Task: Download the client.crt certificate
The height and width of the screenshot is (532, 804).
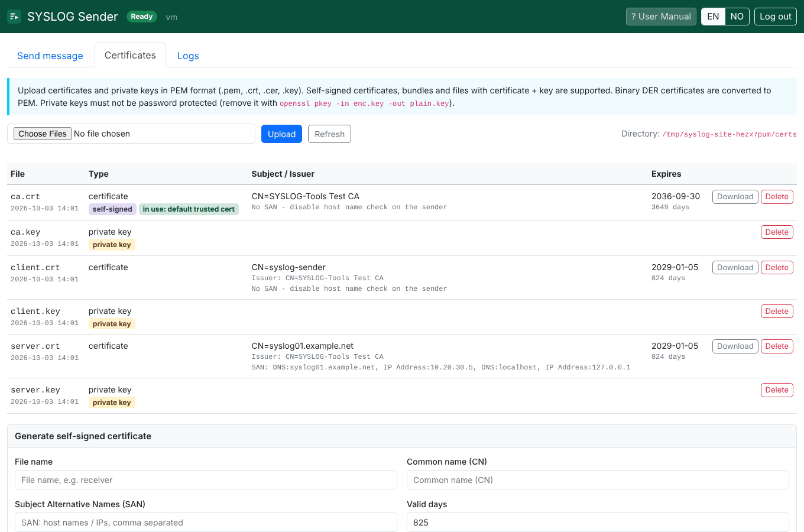Action: (735, 268)
